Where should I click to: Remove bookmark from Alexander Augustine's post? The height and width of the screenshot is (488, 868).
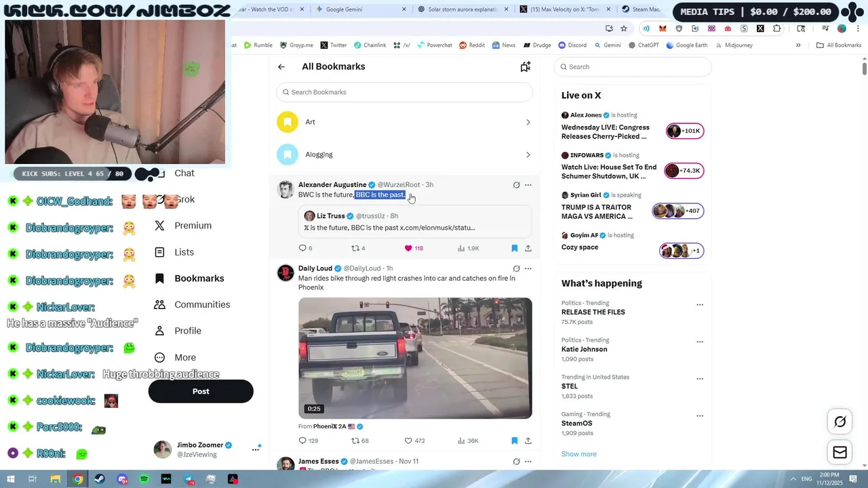(x=514, y=248)
